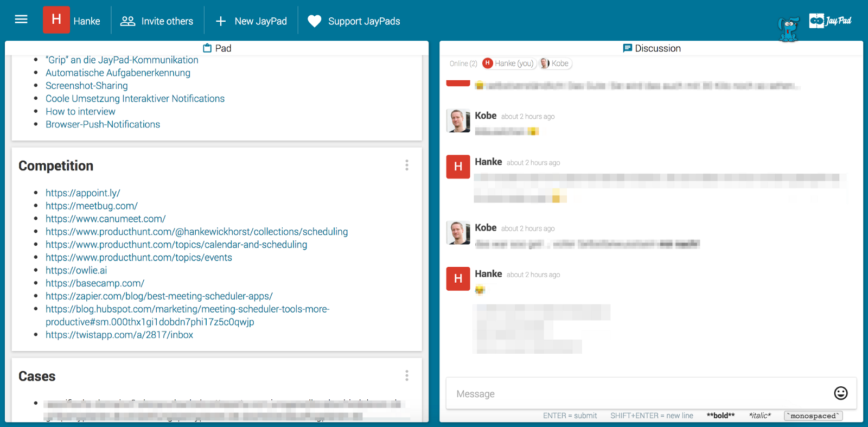This screenshot has width=868, height=427.
Task: Open the Product Hunt scheduling collection link
Action: click(197, 232)
